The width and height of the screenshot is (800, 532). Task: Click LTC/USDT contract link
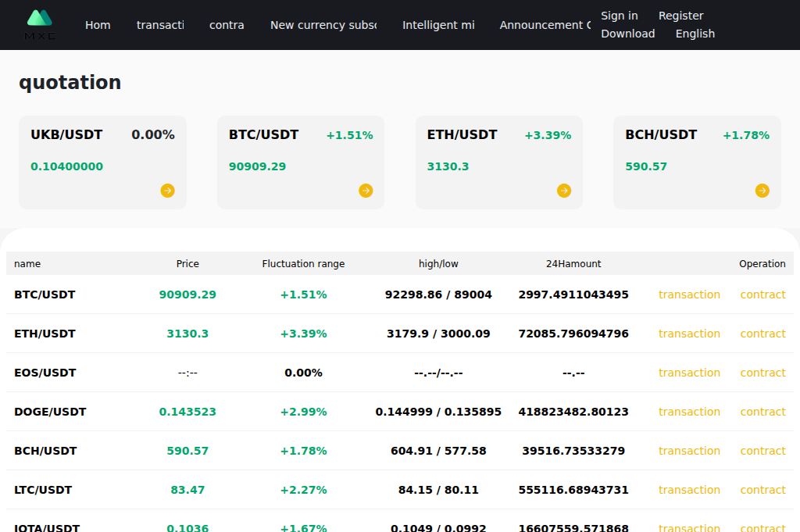tap(762, 490)
